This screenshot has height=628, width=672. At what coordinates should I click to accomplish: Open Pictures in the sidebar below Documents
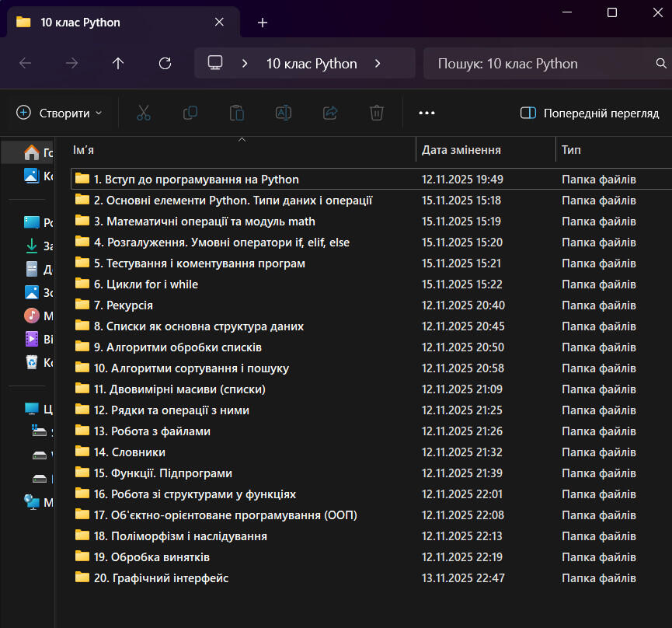tap(38, 292)
